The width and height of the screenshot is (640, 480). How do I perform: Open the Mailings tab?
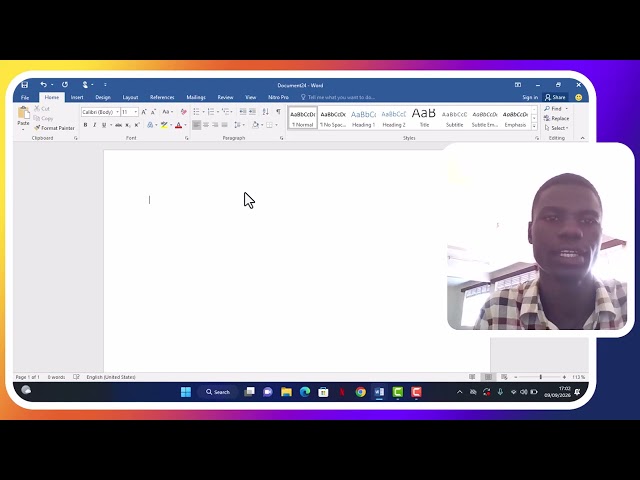[x=196, y=97]
